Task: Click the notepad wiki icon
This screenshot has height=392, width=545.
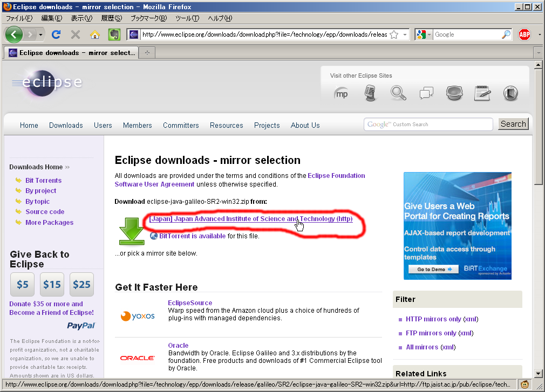Action: click(x=482, y=93)
